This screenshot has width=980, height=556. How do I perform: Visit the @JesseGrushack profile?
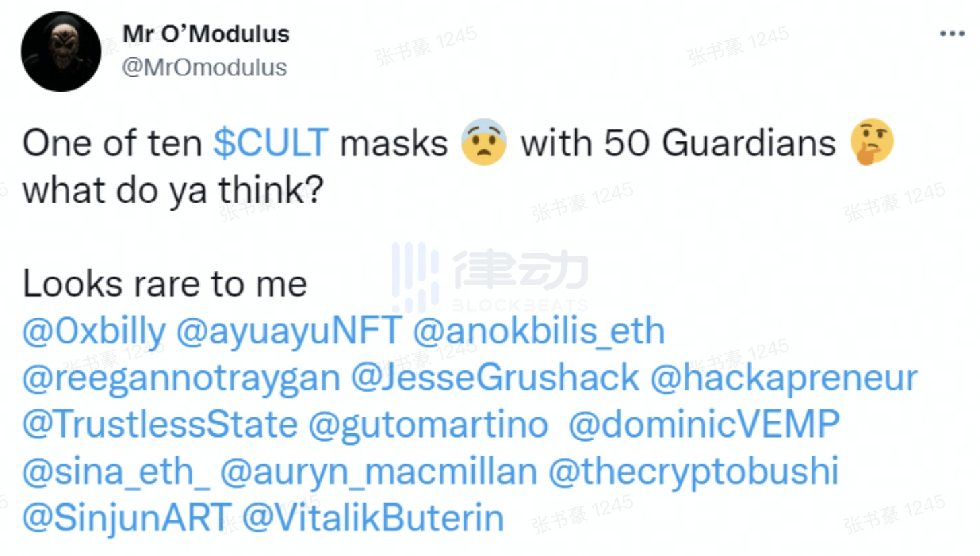click(x=495, y=379)
